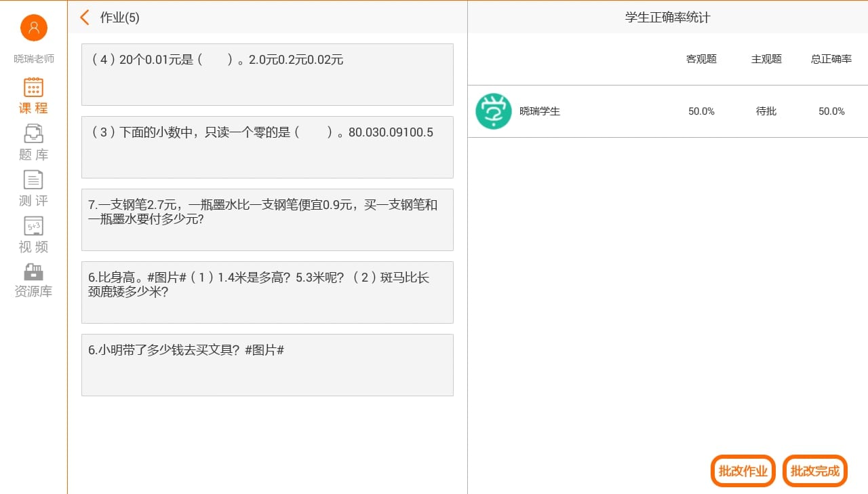
Task: Open question 7 about the 钢笔 and 墨水
Action: coord(267,220)
